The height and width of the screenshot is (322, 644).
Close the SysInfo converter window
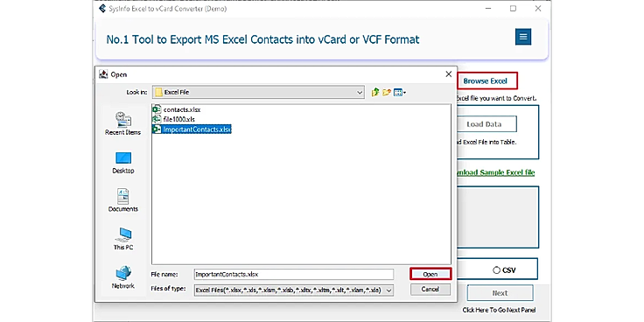(x=538, y=8)
